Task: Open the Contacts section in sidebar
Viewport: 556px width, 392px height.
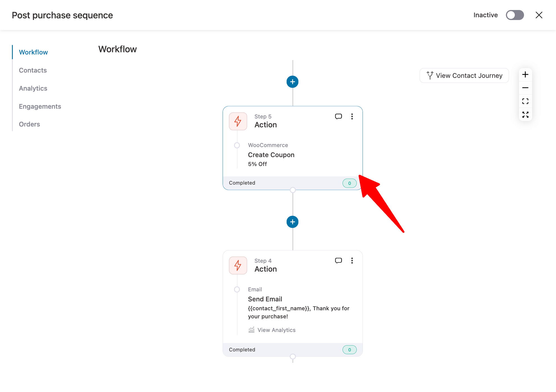Action: (x=33, y=70)
